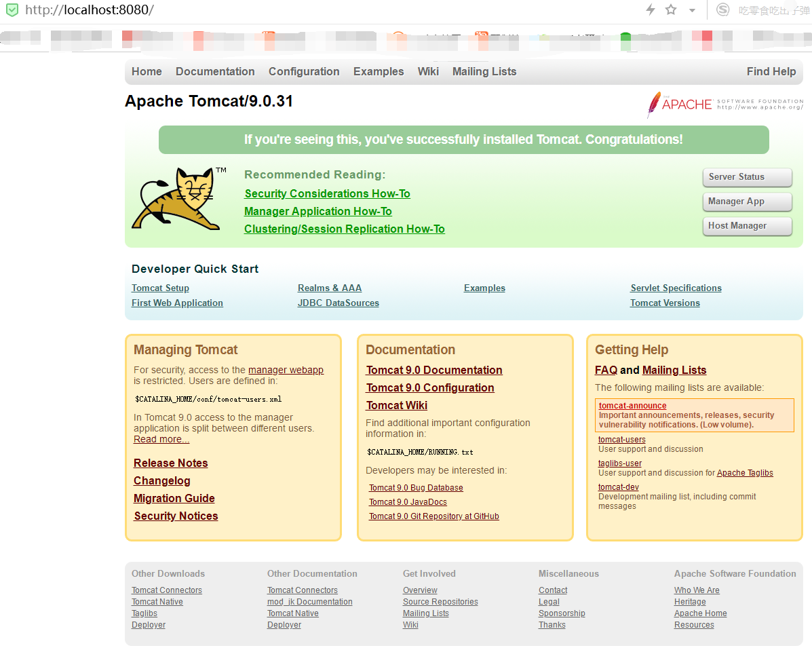Open the Apache Taglibs link
The width and height of the screenshot is (812, 648).
(745, 473)
